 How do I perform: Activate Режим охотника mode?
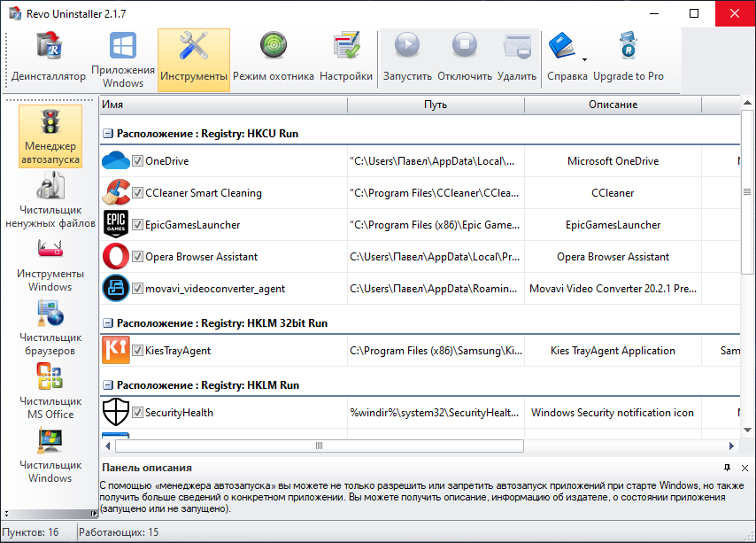click(274, 58)
